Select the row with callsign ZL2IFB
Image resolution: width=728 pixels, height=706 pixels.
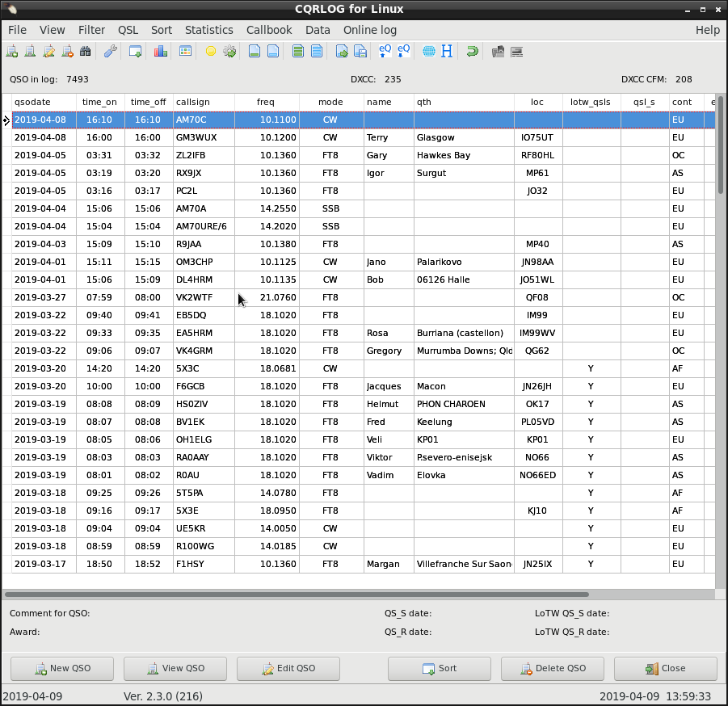363,155
